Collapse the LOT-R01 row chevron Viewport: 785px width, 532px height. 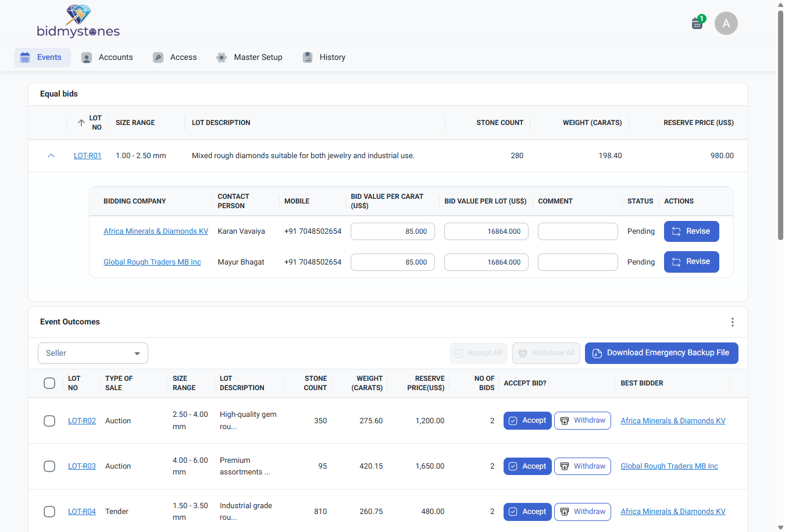51,156
